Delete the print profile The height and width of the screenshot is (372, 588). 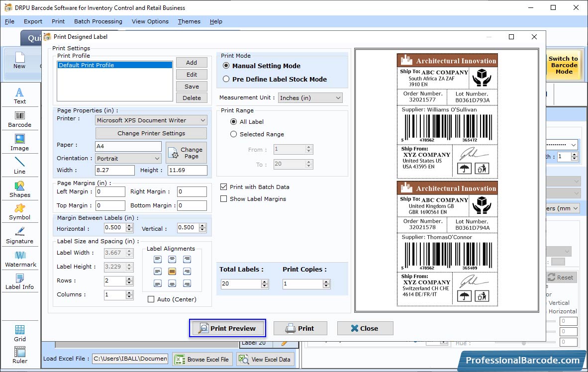(x=192, y=98)
